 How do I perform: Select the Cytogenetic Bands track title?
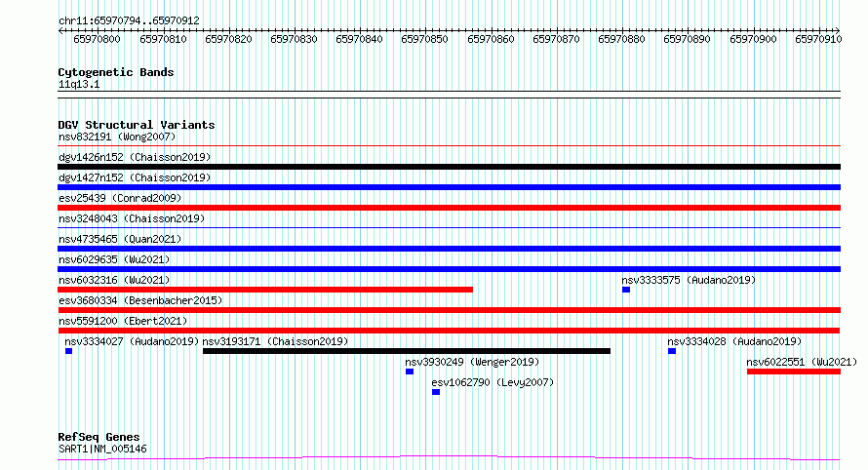(116, 72)
